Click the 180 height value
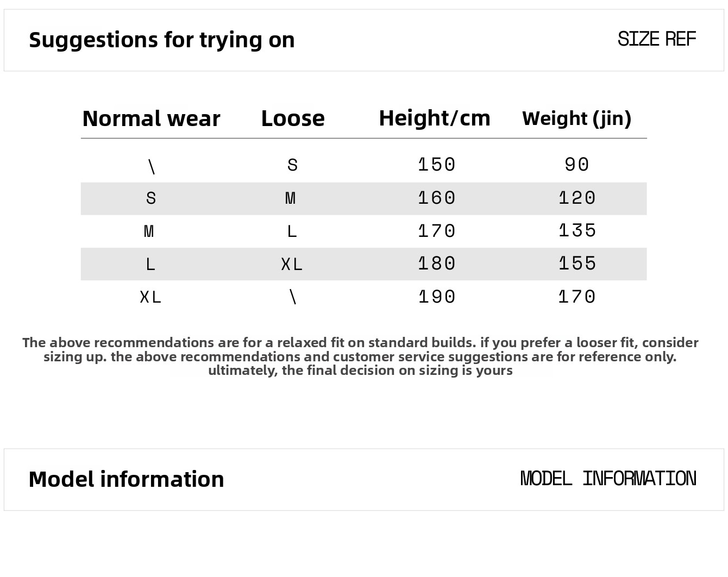This screenshot has height=577, width=728. click(x=437, y=264)
